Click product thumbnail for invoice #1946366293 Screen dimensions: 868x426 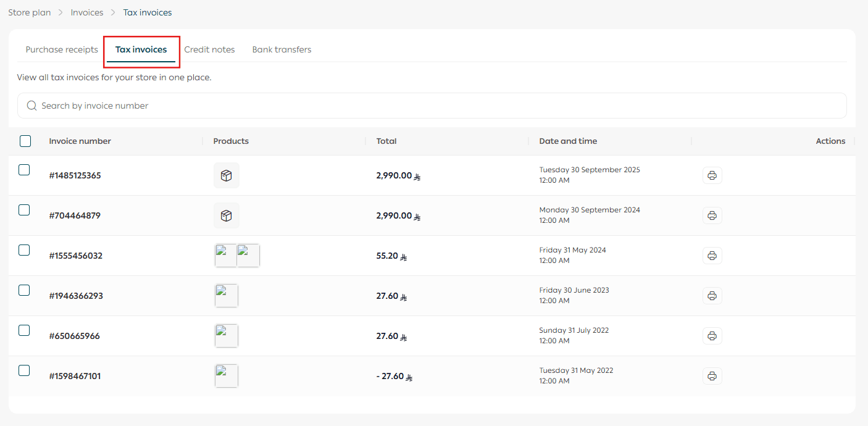(x=227, y=296)
